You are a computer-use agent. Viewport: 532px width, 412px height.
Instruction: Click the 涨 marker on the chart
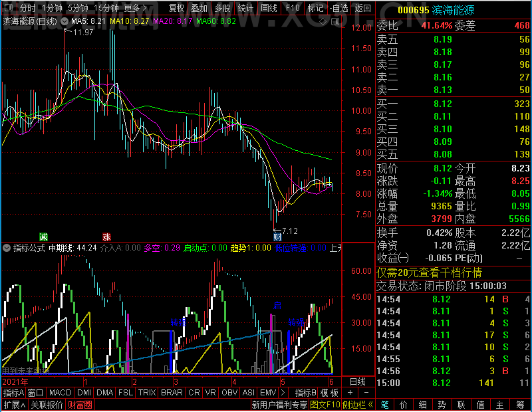106,237
